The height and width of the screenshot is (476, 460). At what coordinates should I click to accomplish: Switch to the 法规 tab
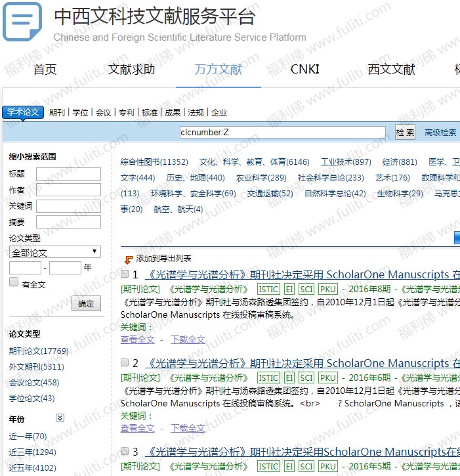pyautogui.click(x=196, y=113)
